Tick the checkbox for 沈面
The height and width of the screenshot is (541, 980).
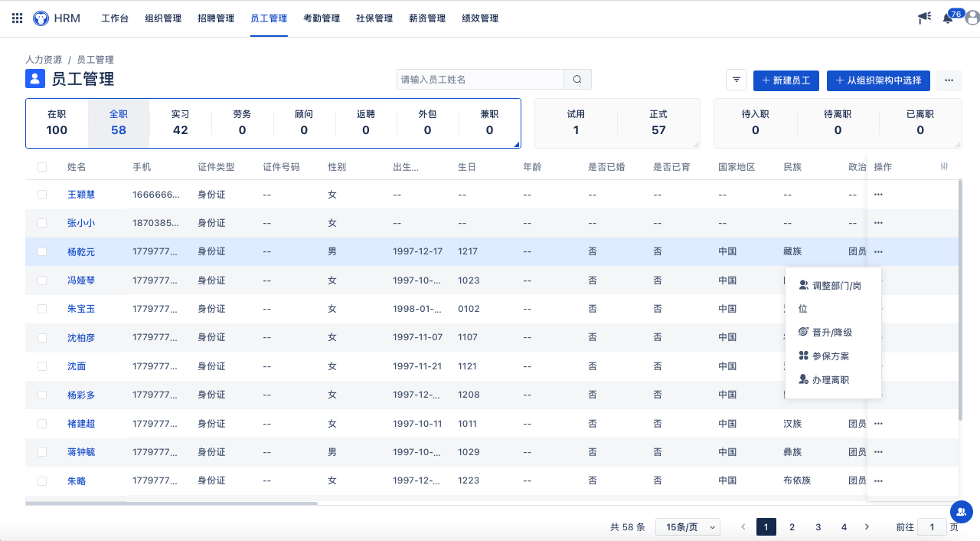42,366
